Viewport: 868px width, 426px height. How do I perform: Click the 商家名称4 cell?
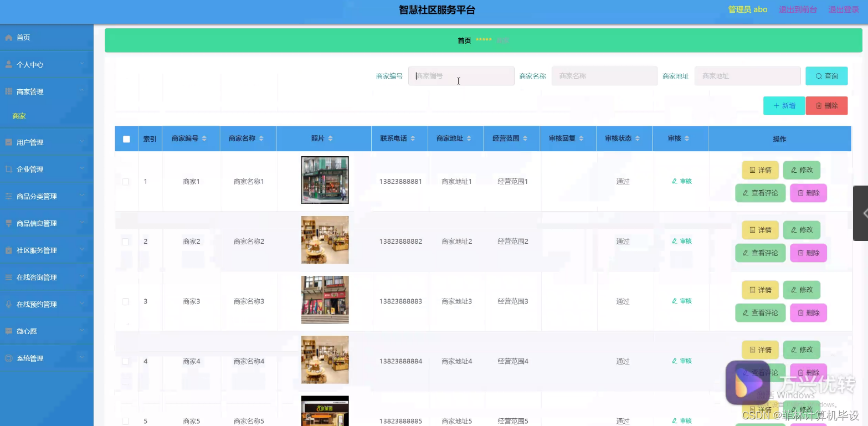tap(249, 361)
